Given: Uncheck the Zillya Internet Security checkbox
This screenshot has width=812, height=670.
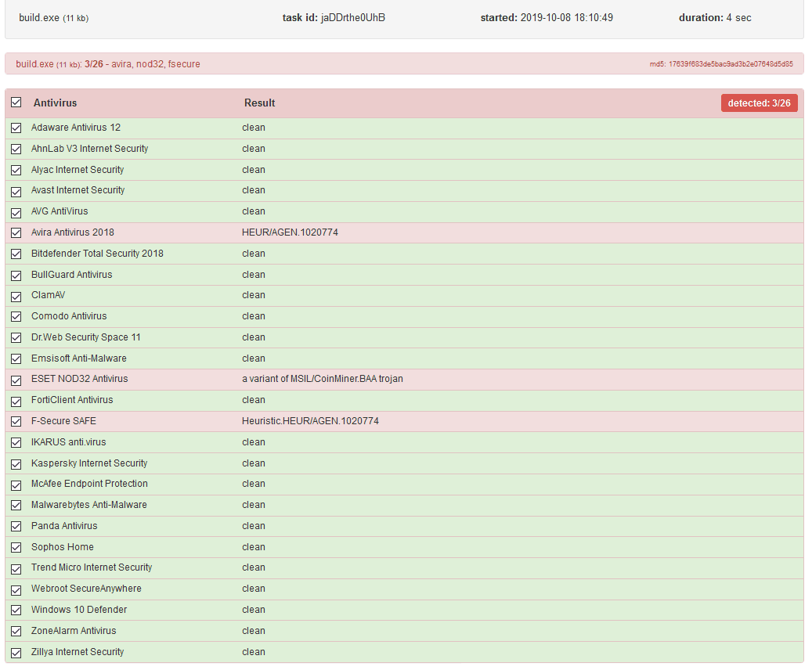Looking at the screenshot, I should coord(16,653).
